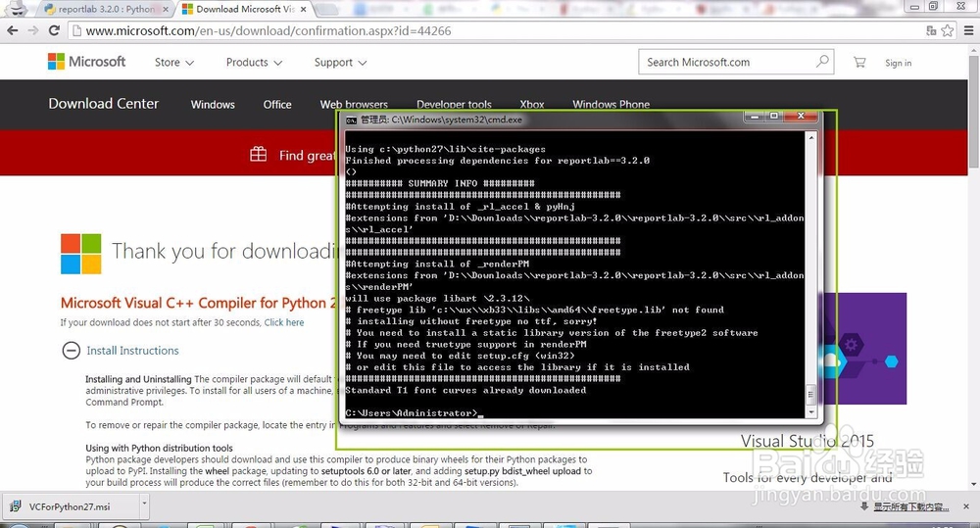
Task: Click Install Instructions heading text
Action: point(132,351)
